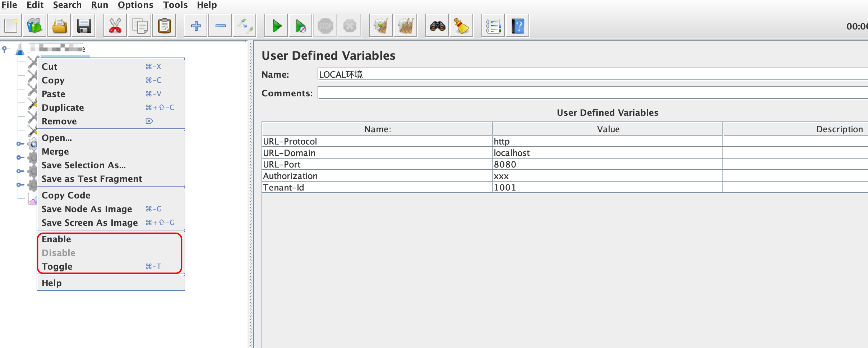868x348 pixels.
Task: Start the test with green play icon
Action: pos(276,26)
